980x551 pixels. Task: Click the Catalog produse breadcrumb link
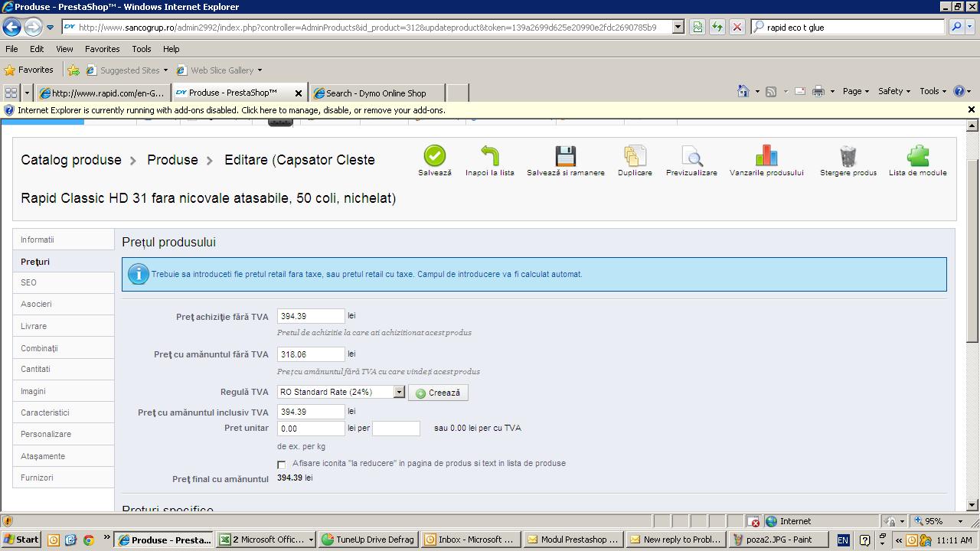click(71, 160)
